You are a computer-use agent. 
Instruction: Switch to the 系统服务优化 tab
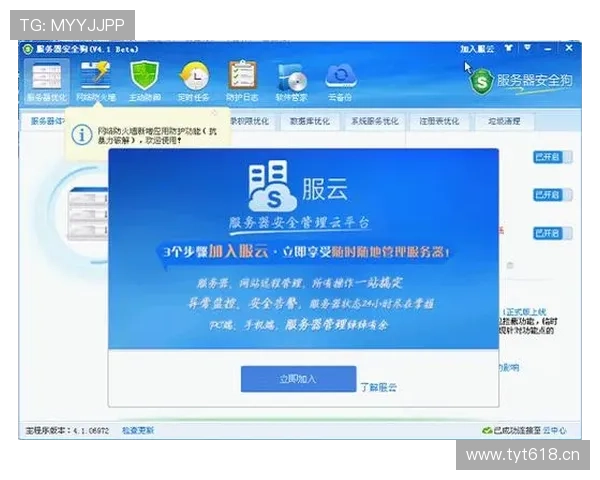[x=375, y=121]
